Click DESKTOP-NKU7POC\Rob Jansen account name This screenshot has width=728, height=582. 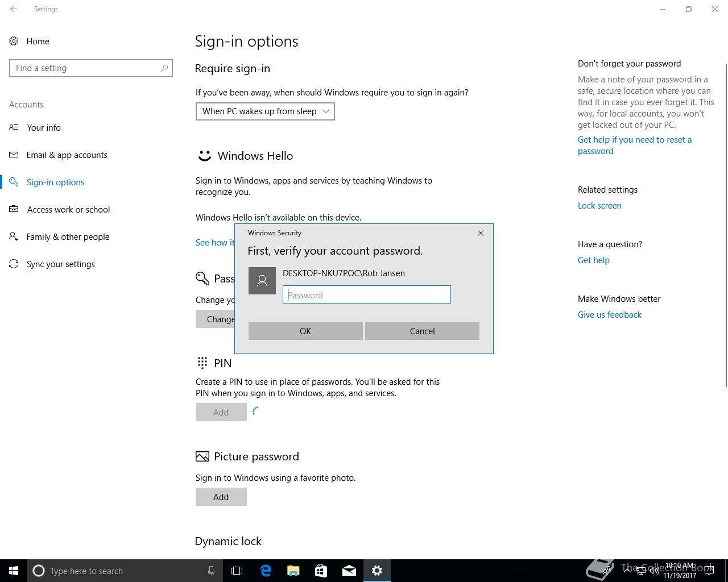(x=344, y=273)
